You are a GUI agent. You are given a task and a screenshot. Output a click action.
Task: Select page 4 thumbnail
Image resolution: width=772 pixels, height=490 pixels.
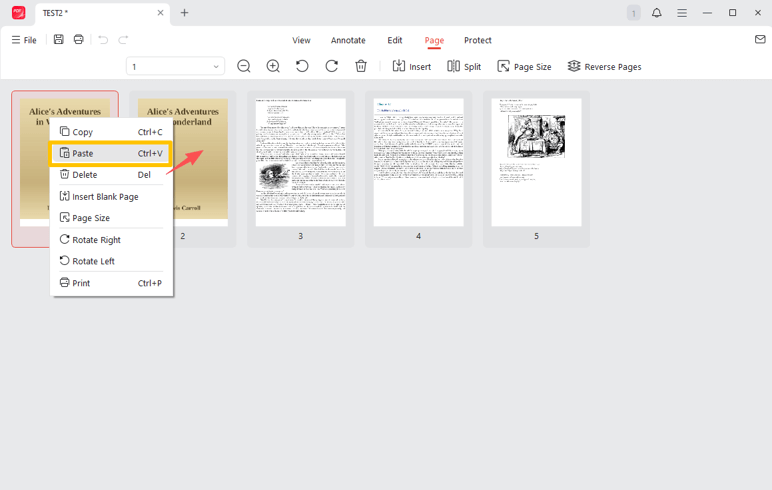click(418, 168)
